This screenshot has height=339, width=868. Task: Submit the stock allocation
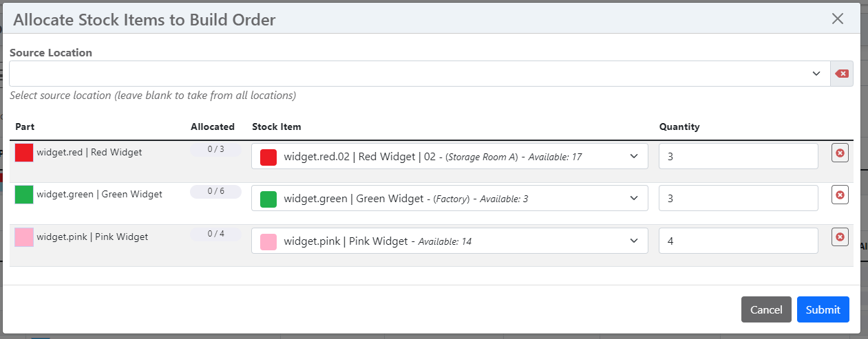(x=823, y=309)
